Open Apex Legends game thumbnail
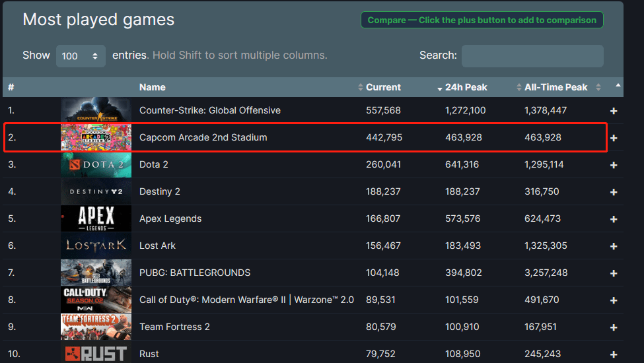Viewport: 644px width, 363px height. pos(96,218)
